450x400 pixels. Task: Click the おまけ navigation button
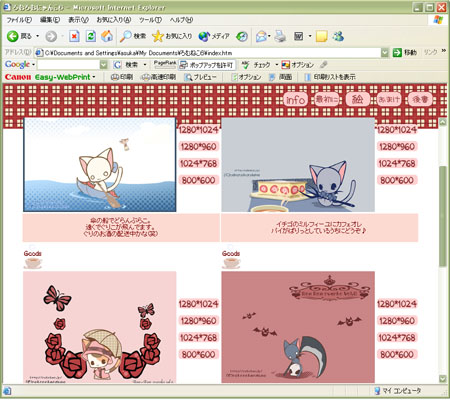click(x=389, y=99)
